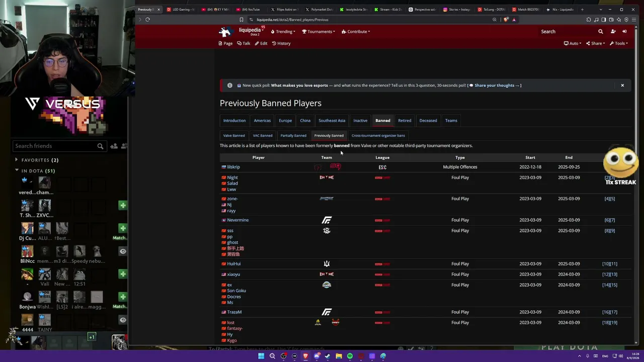Click the create account icon in header
The height and width of the screenshot is (362, 644).
tap(613, 31)
